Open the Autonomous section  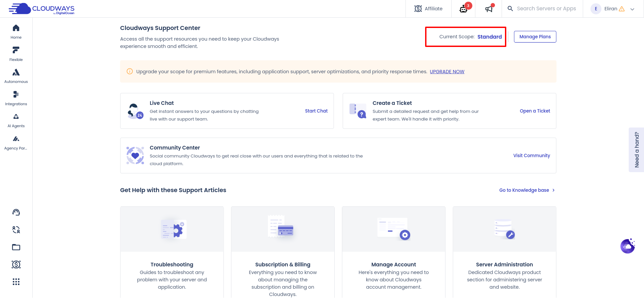point(16,76)
